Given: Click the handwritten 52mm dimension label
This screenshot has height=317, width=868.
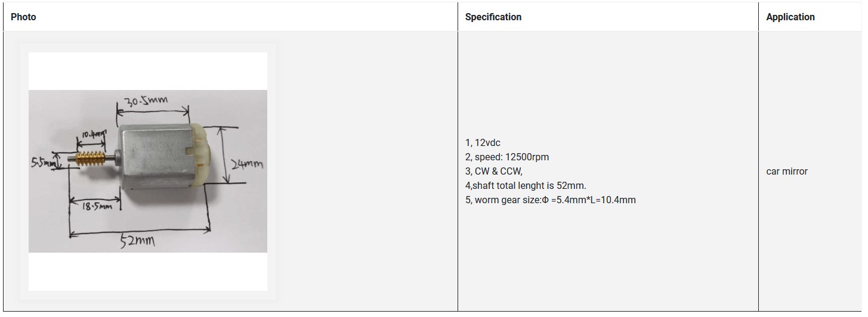Looking at the screenshot, I should [x=137, y=241].
